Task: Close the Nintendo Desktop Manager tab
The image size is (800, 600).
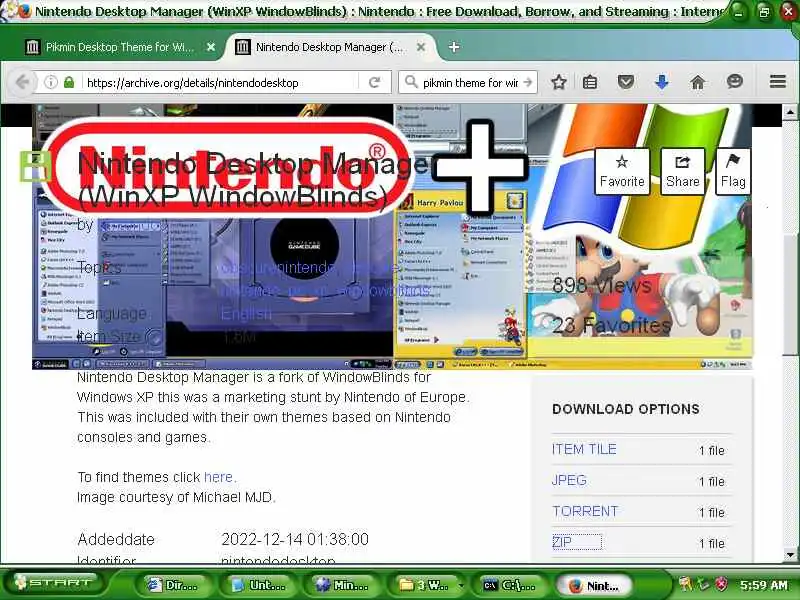Action: pyautogui.click(x=421, y=47)
